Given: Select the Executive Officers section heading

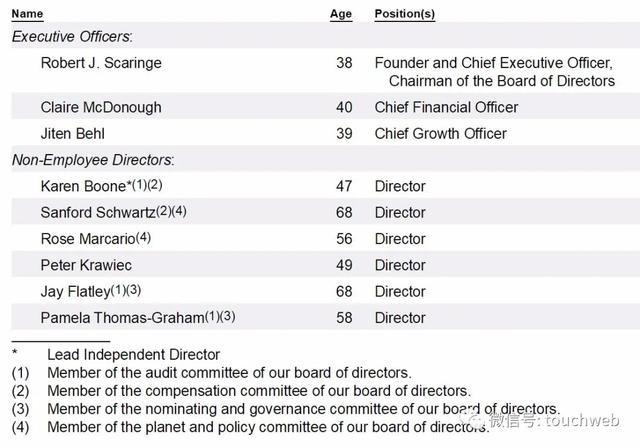Looking at the screenshot, I should pos(72,37).
